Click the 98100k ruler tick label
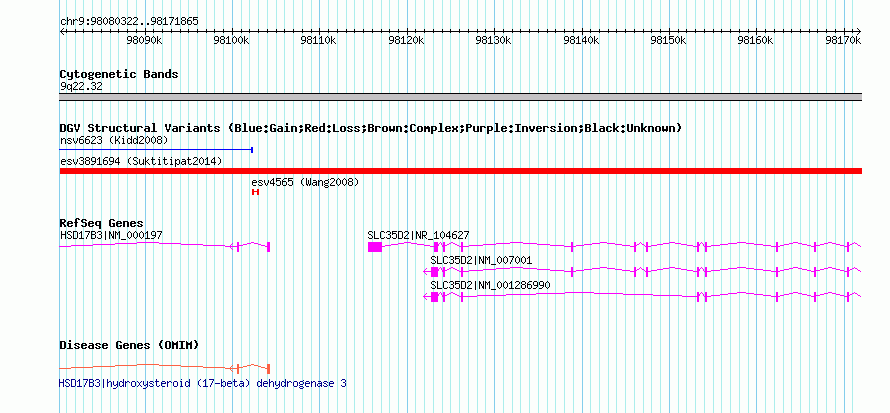890x413 pixels. tap(233, 41)
